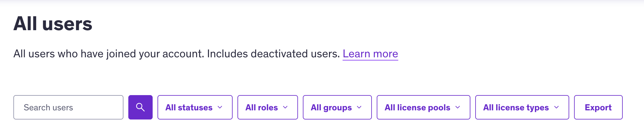
Task: Click the Search users placeholder text
Action: click(x=48, y=108)
